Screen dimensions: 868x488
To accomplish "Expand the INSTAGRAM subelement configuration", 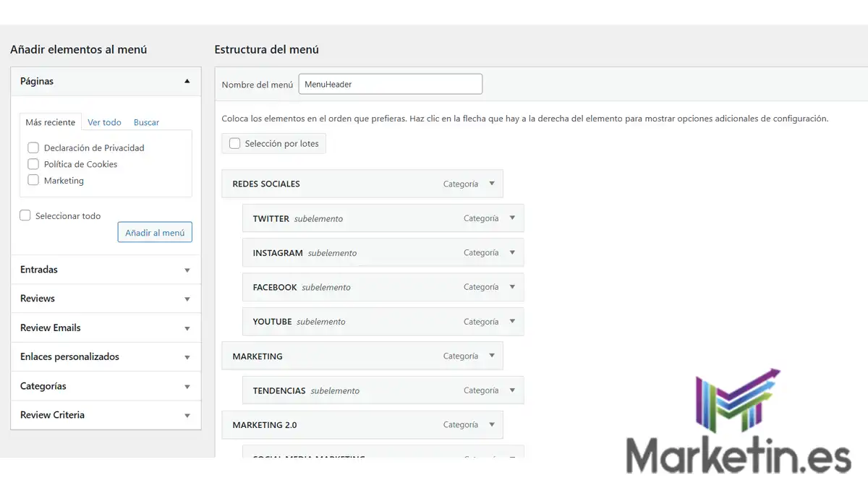I will click(514, 252).
